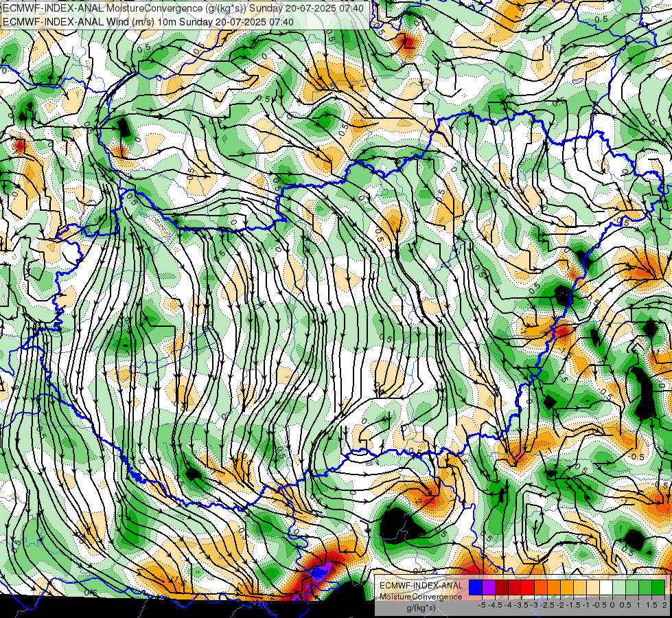Screen dimensions: 672x618
Task: Click the blue legend swatch below -5
Action: coord(476,588)
